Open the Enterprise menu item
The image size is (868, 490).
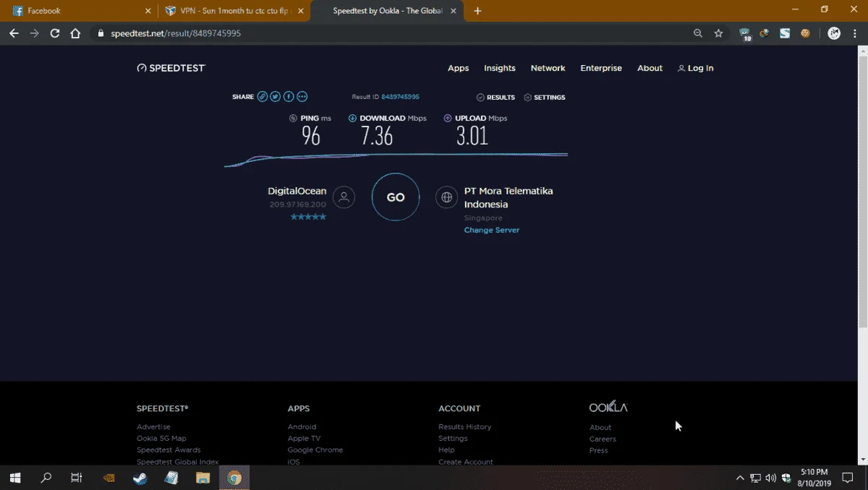click(x=601, y=68)
